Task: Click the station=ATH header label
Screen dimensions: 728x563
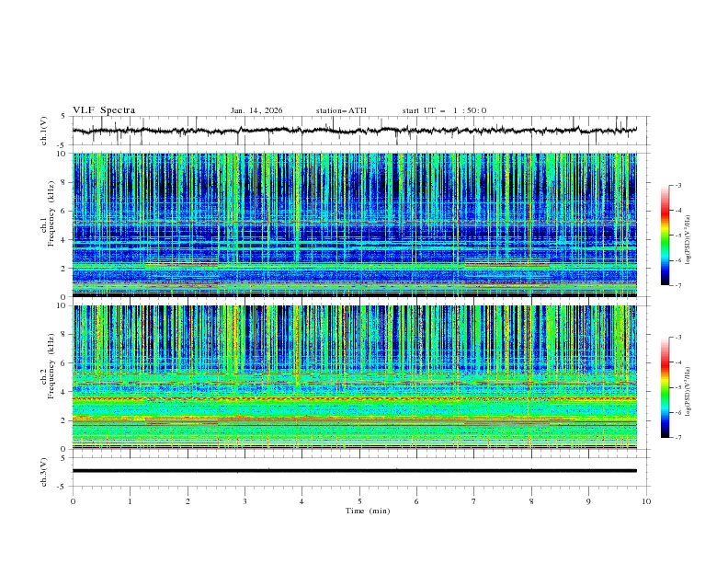Action: [341, 110]
